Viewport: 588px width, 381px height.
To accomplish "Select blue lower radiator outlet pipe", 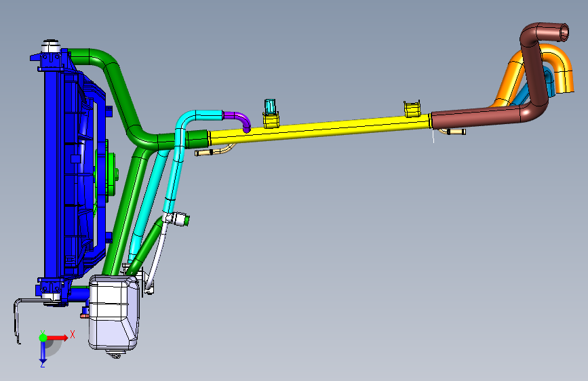I will (x=79, y=294).
